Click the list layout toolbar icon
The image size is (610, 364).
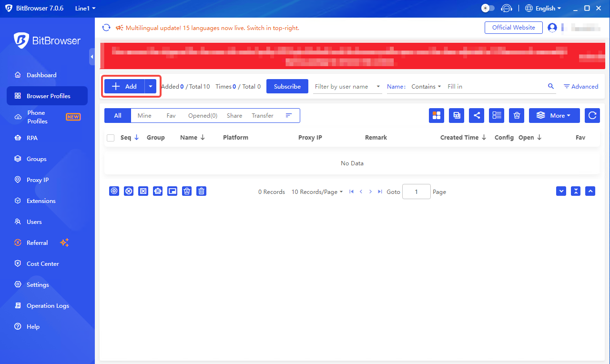click(x=497, y=115)
